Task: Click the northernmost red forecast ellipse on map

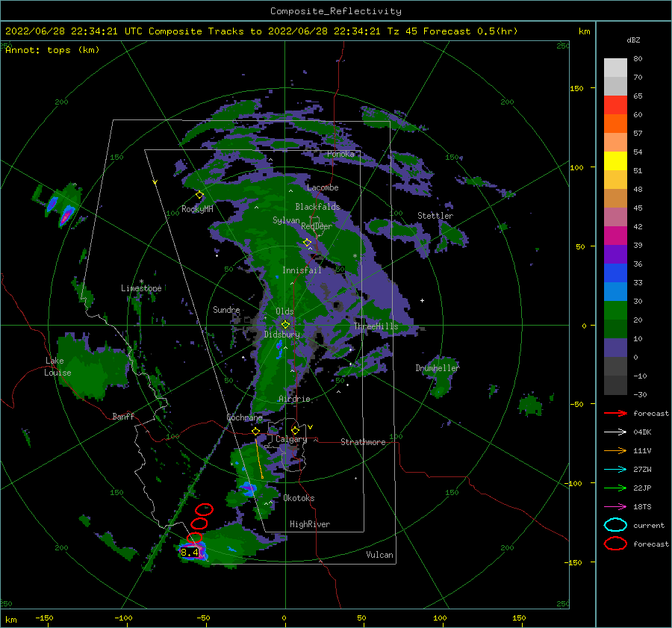Action: pos(204,509)
